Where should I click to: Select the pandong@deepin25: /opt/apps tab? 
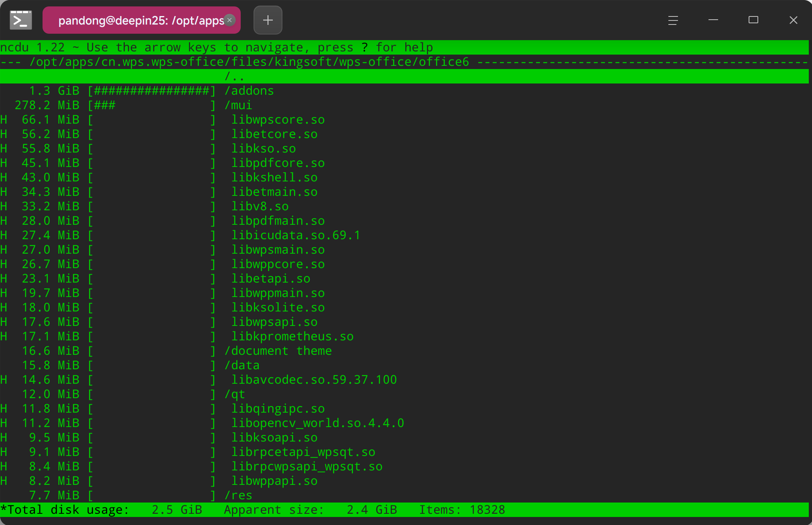(141, 20)
